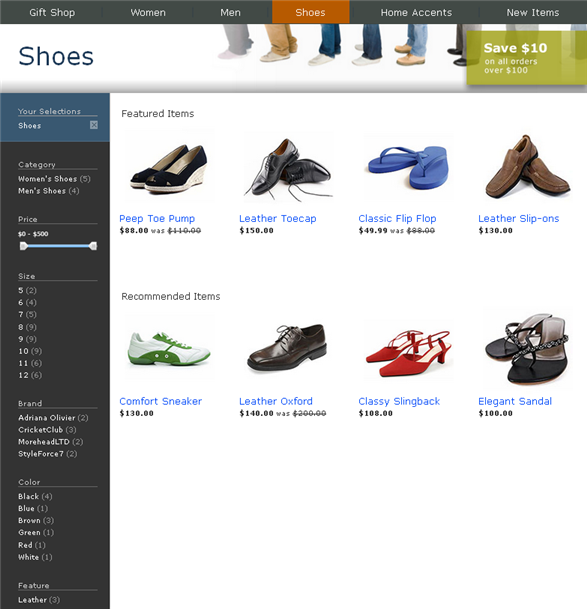The image size is (587, 609).
Task: Switch to the Women tab
Action: pyautogui.click(x=148, y=12)
